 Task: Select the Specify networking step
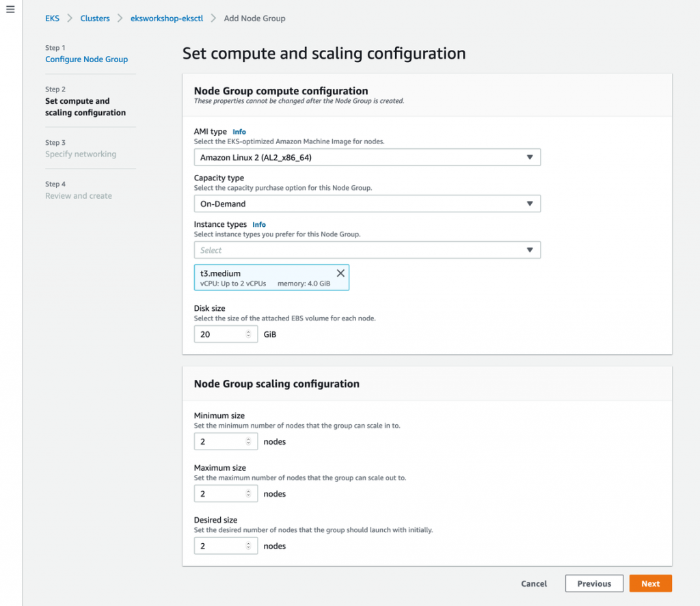point(81,154)
